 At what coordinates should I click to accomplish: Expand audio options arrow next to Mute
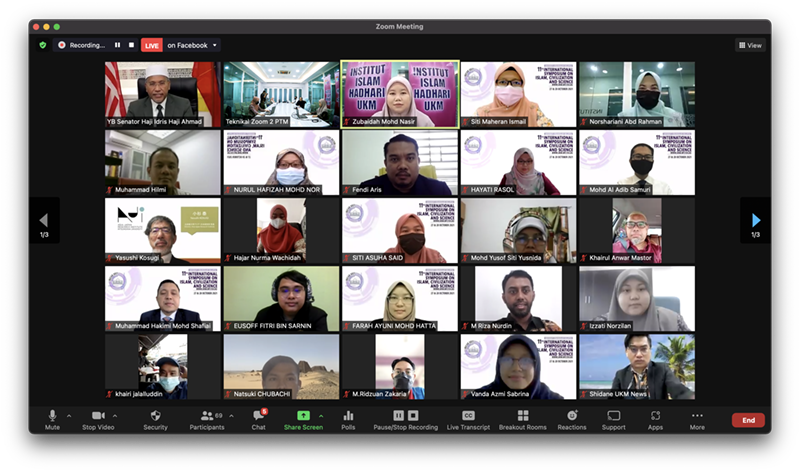69,415
